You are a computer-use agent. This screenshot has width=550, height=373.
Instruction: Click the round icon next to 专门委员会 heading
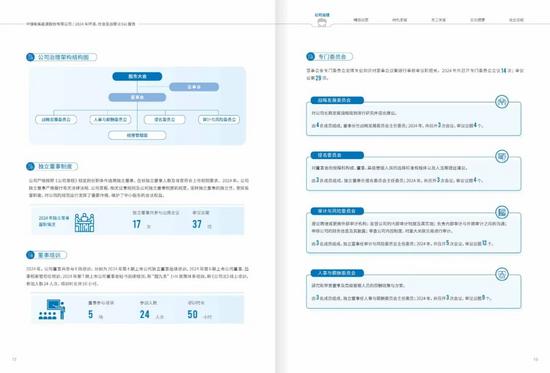click(x=310, y=56)
